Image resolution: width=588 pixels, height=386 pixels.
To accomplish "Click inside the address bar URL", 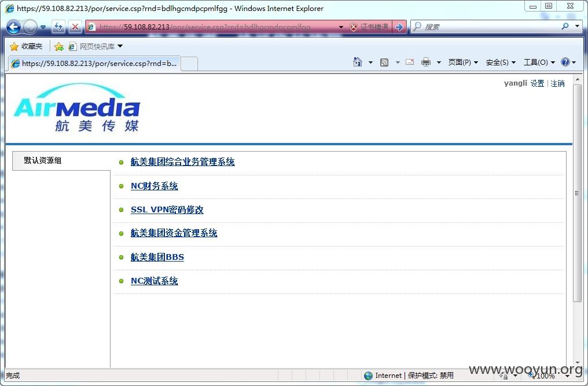I will pyautogui.click(x=205, y=27).
